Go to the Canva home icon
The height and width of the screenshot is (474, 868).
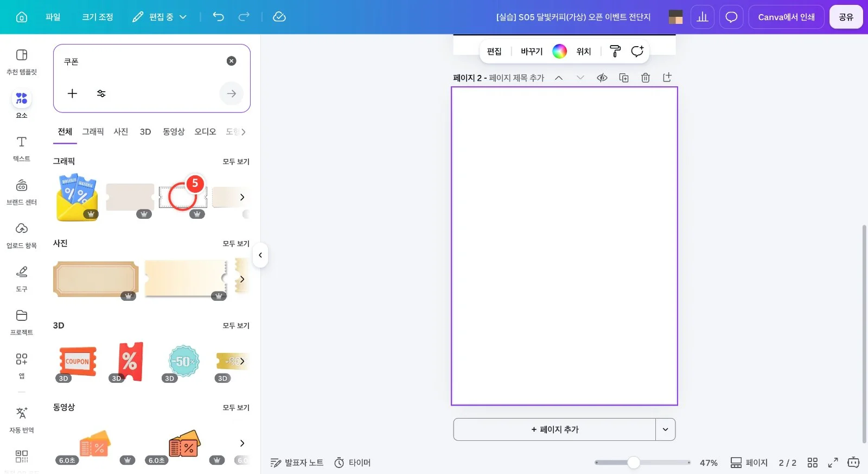22,17
